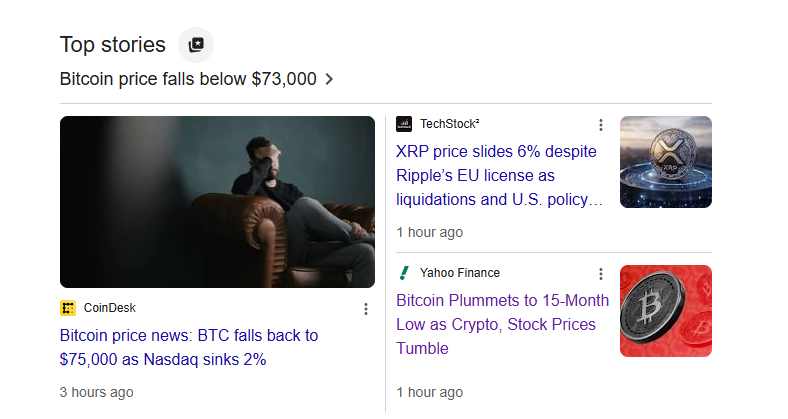Read the XRP price slides 6% article
Image resolution: width=788 pixels, height=419 pixels.
pyautogui.click(x=499, y=176)
